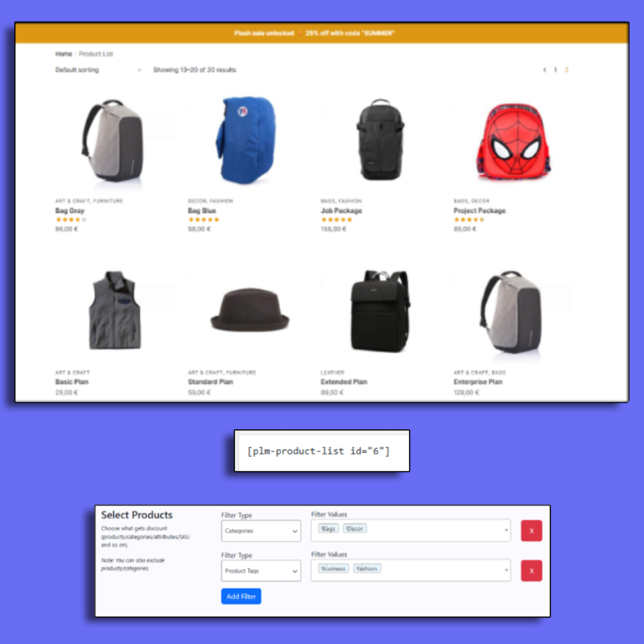
Task: Open the Basic Plan vest image
Action: (115, 309)
